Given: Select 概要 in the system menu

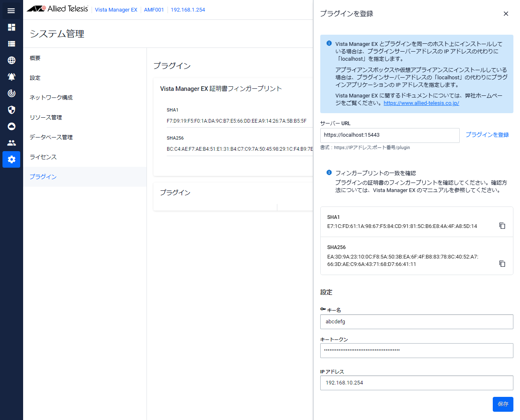Looking at the screenshot, I should click(x=35, y=58).
